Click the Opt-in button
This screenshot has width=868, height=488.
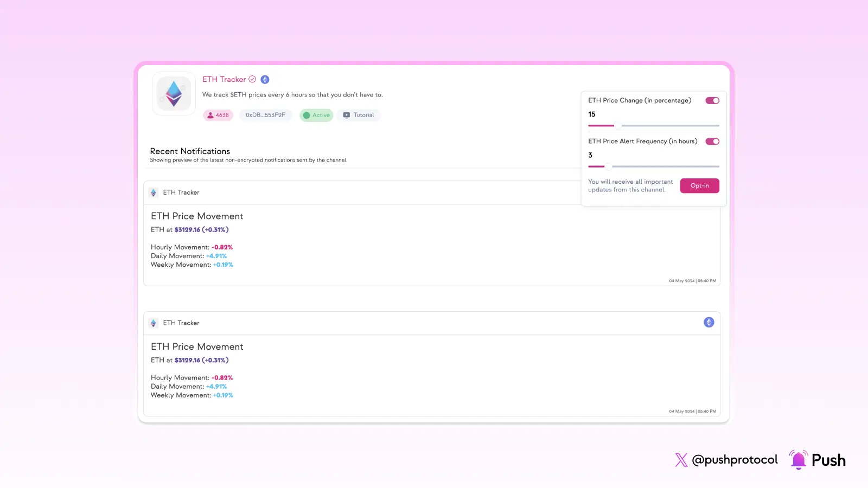click(x=699, y=185)
